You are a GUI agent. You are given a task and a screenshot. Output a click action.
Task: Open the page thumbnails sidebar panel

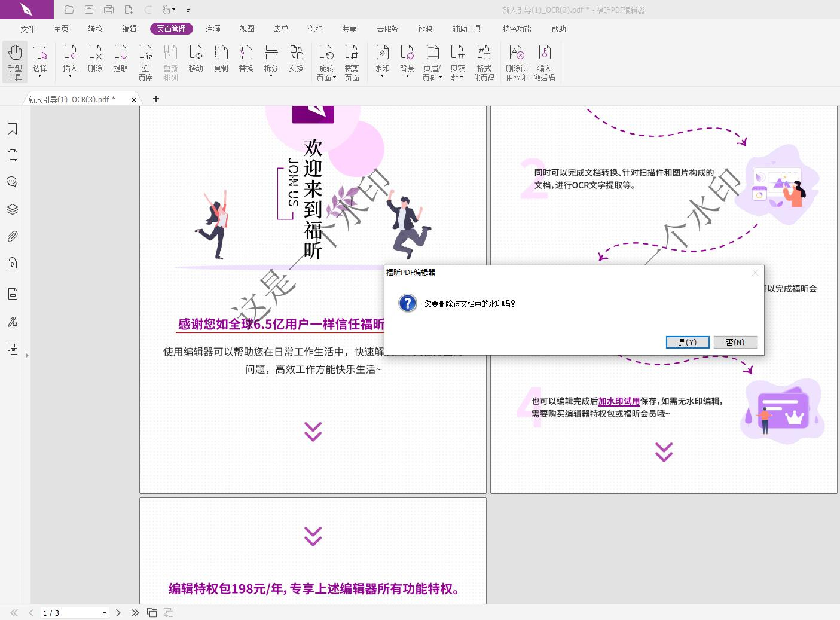13,155
